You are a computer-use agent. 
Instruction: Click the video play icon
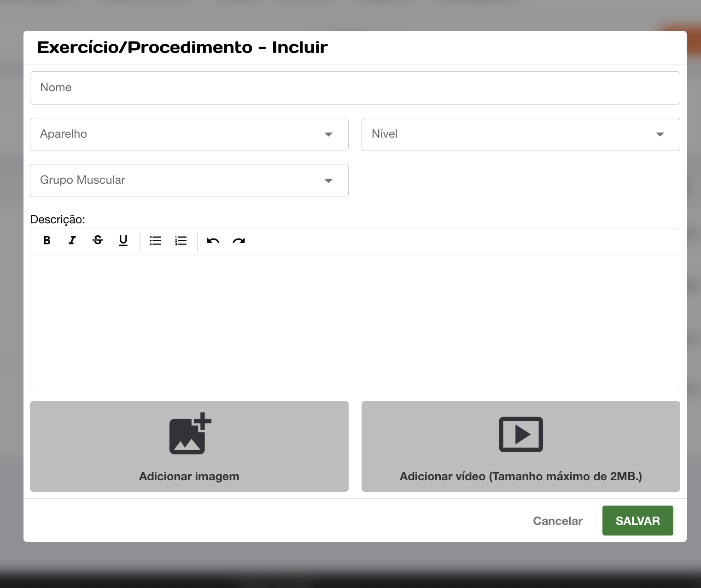click(x=520, y=434)
